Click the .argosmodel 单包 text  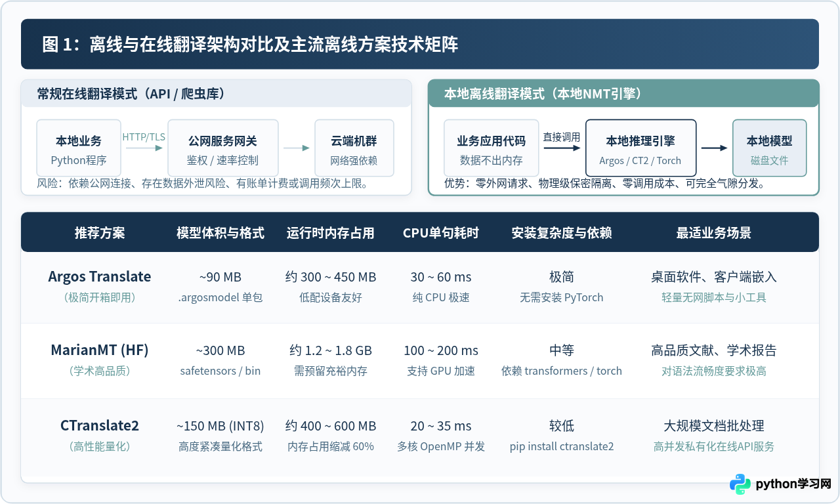pyautogui.click(x=220, y=297)
